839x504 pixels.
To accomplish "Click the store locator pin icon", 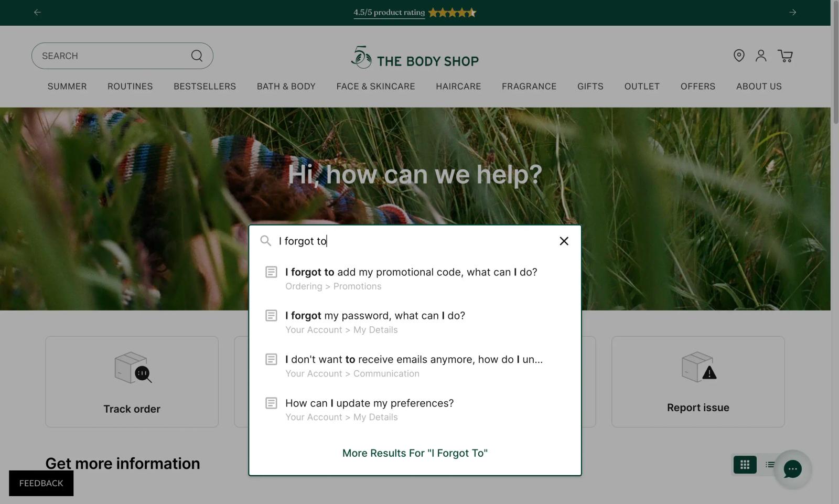I will coord(739,56).
